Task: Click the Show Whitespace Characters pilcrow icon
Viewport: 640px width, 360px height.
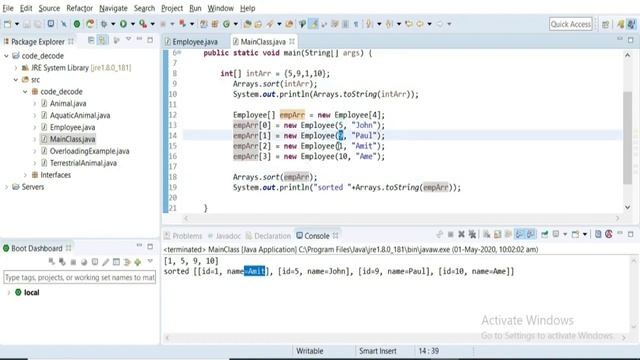Action: click(356, 24)
